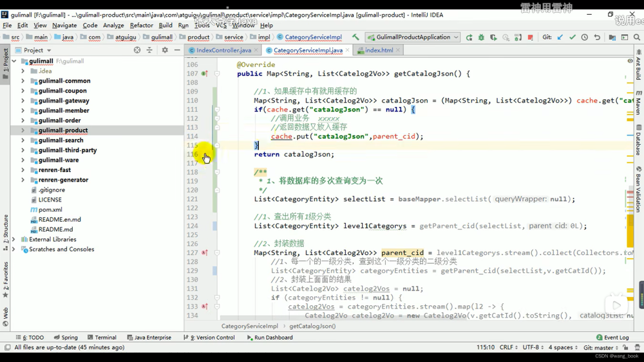Open the Terminal tool window

coord(102,338)
